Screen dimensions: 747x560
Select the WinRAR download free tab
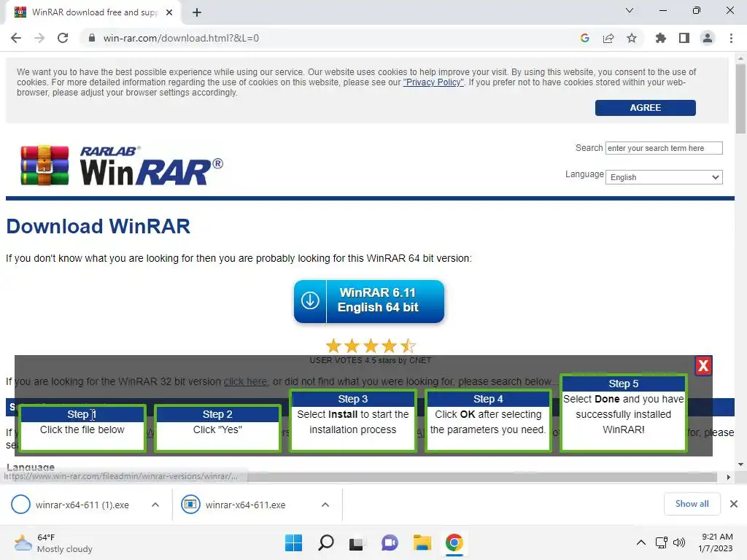[x=93, y=12]
